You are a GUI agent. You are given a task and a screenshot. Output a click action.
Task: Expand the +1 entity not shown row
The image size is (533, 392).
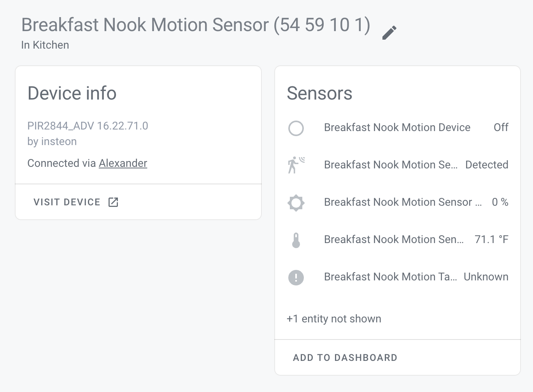(x=334, y=319)
